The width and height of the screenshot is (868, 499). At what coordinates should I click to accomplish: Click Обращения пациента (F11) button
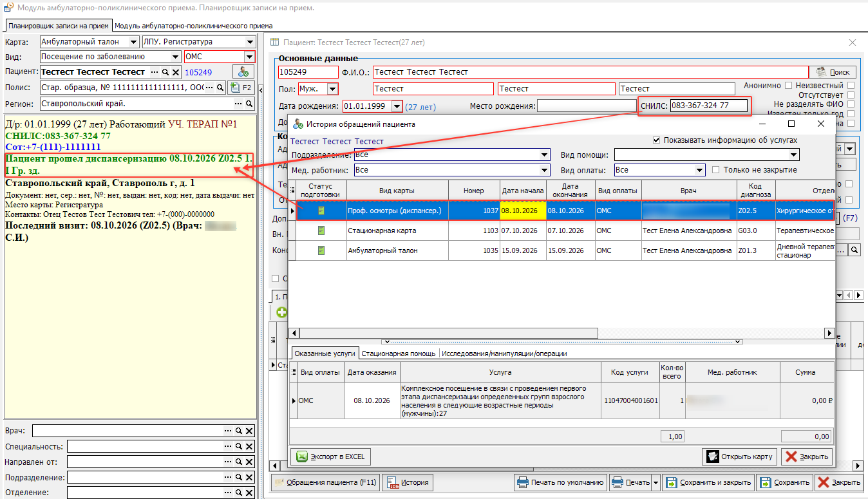tap(325, 482)
